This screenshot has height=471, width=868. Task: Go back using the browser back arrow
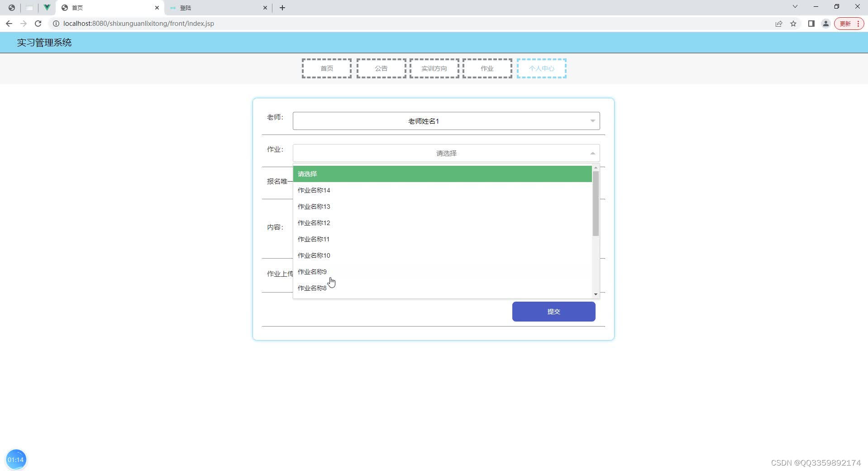(x=9, y=24)
